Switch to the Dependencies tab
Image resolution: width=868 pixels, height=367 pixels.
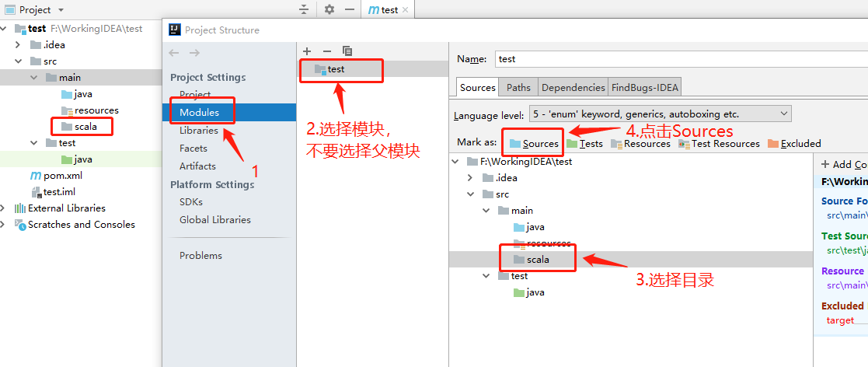click(x=573, y=87)
